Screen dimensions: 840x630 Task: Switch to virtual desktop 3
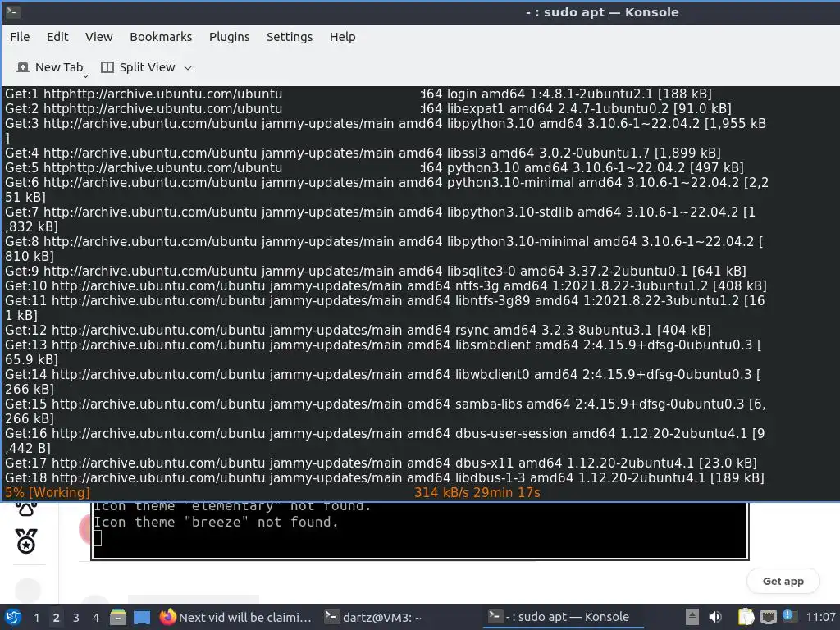pyautogui.click(x=76, y=618)
